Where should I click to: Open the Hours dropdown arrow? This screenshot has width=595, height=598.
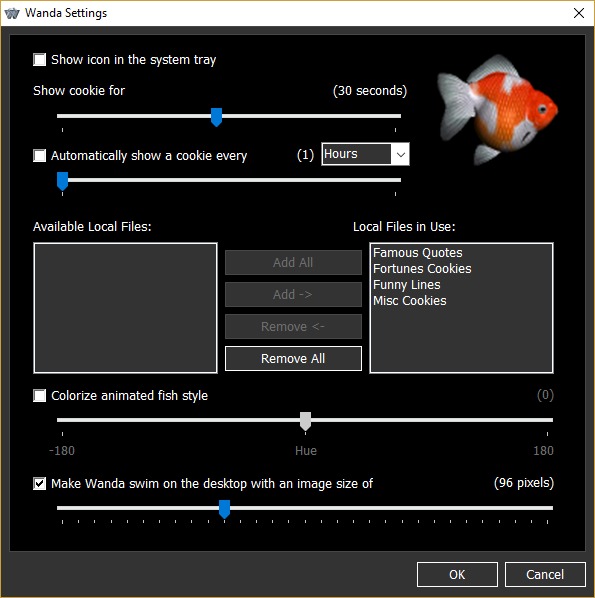tap(400, 154)
